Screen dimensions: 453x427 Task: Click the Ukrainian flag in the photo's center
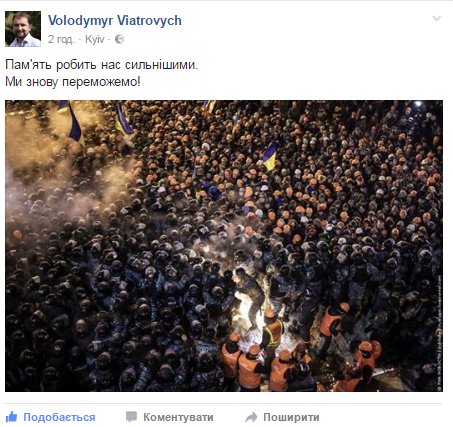click(x=270, y=156)
